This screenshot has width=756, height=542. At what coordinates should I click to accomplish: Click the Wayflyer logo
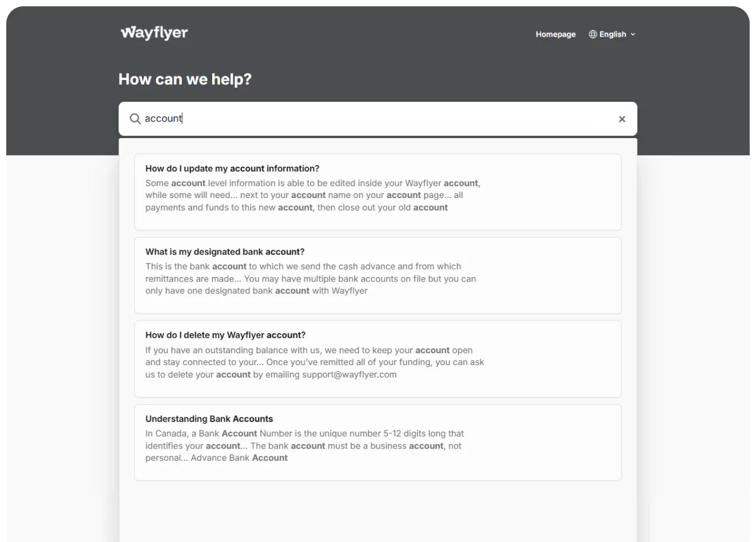tap(154, 33)
